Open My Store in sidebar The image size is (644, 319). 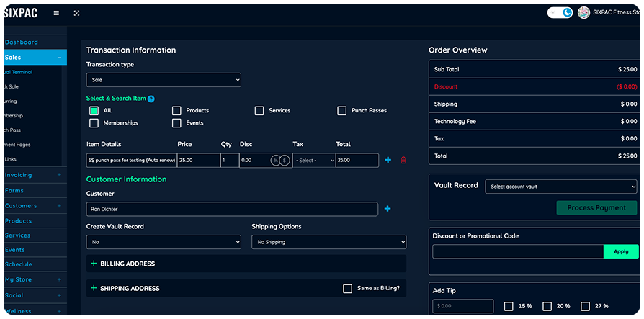click(18, 279)
